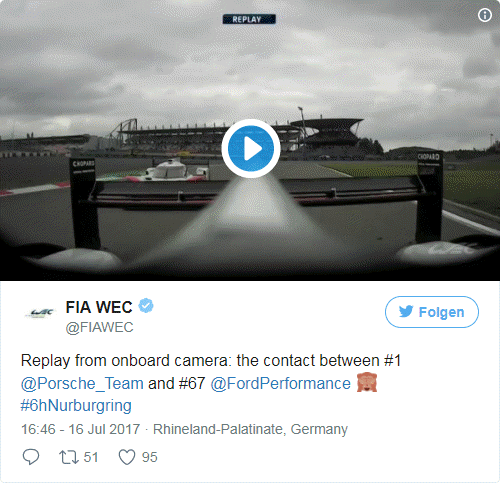Image resolution: width=500 pixels, height=483 pixels.
Task: Open the FIA WEC profile avatar
Action: [x=39, y=313]
